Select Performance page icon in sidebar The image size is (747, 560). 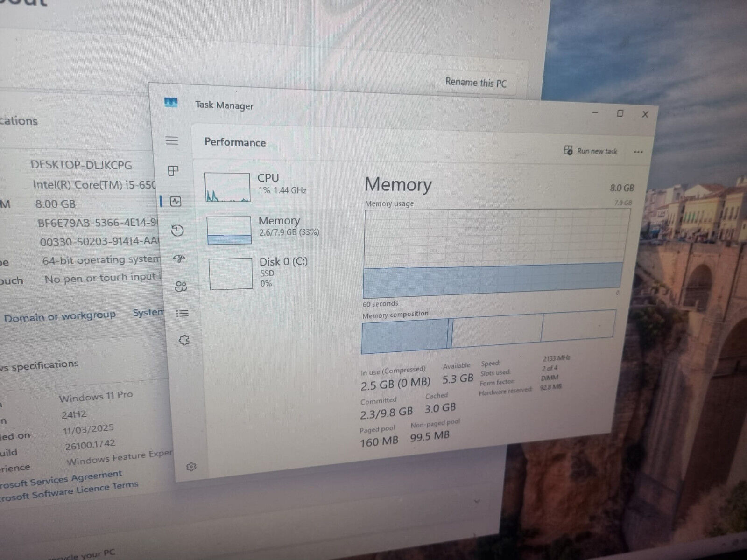coord(176,202)
